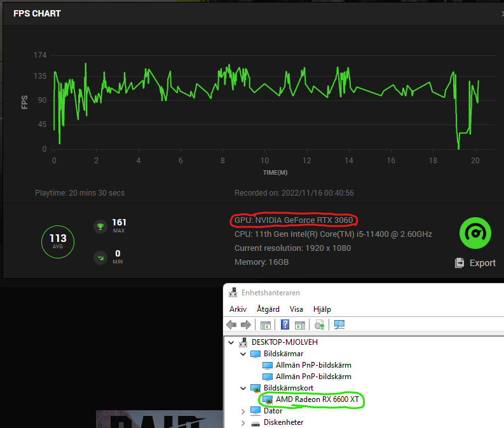
Task: Click the Forward arrow toolbar icon
Action: click(x=246, y=325)
